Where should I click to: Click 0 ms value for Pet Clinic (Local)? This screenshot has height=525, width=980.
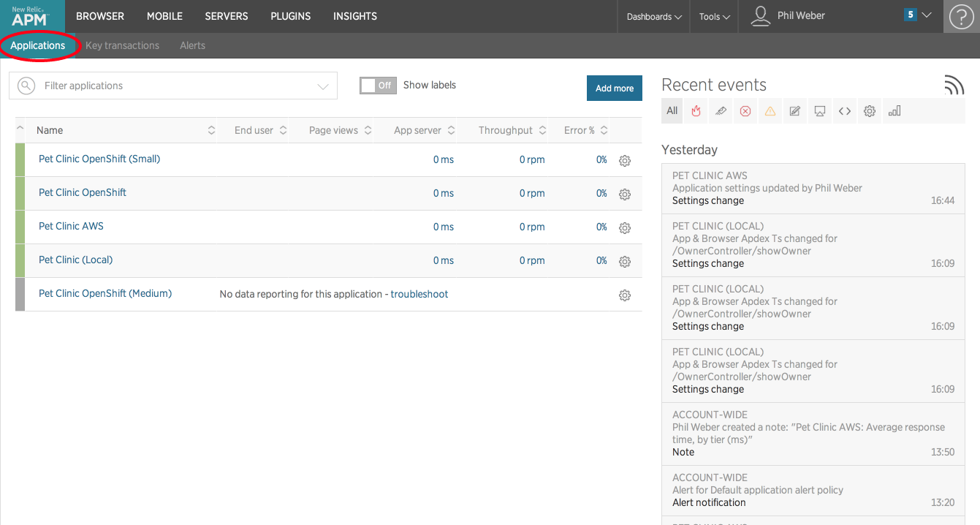tap(444, 260)
